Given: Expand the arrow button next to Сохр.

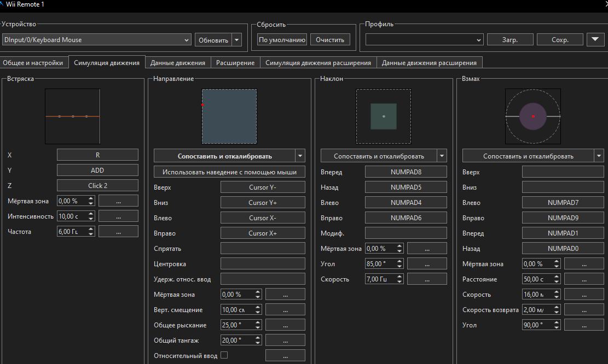Looking at the screenshot, I should 595,40.
